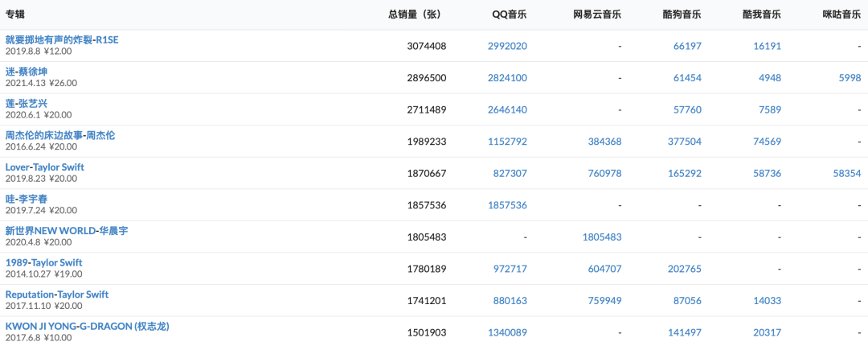Open 1989-Taylor Swift album link
The height and width of the screenshot is (346, 868).
[44, 262]
